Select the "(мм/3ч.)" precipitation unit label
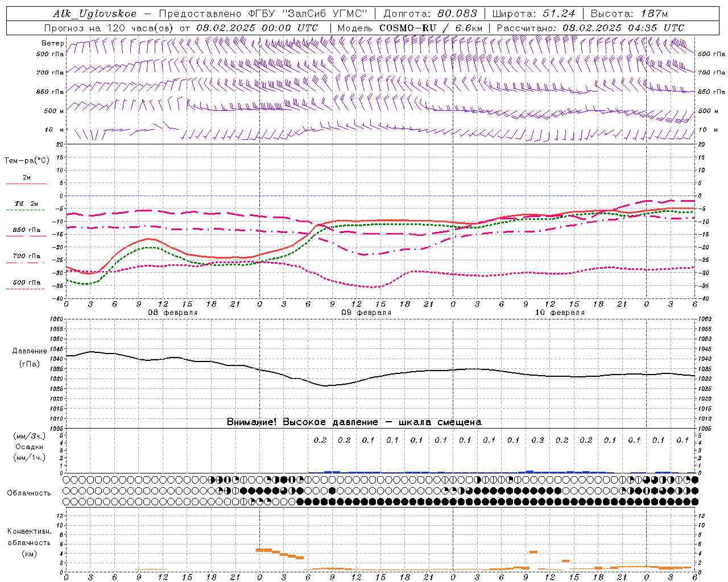Screen dimensions: 728x582 point(30,436)
